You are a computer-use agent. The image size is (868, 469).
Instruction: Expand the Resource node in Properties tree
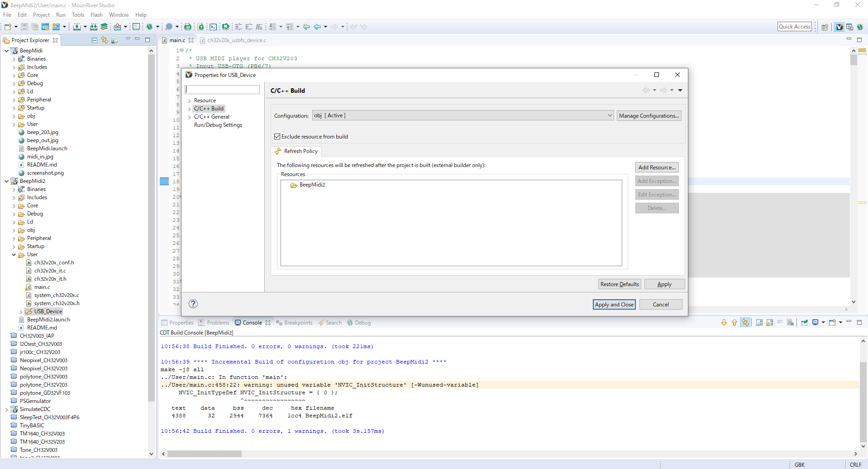[190, 100]
